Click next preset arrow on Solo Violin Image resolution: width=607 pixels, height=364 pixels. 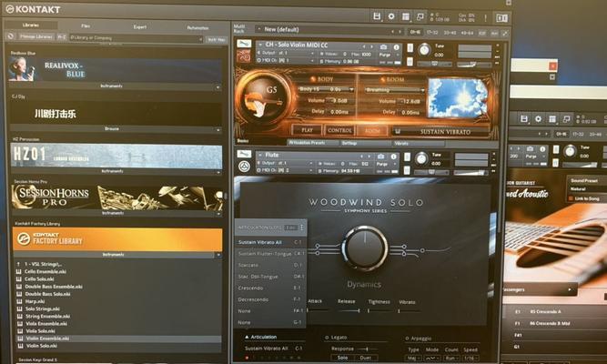tap(371, 46)
